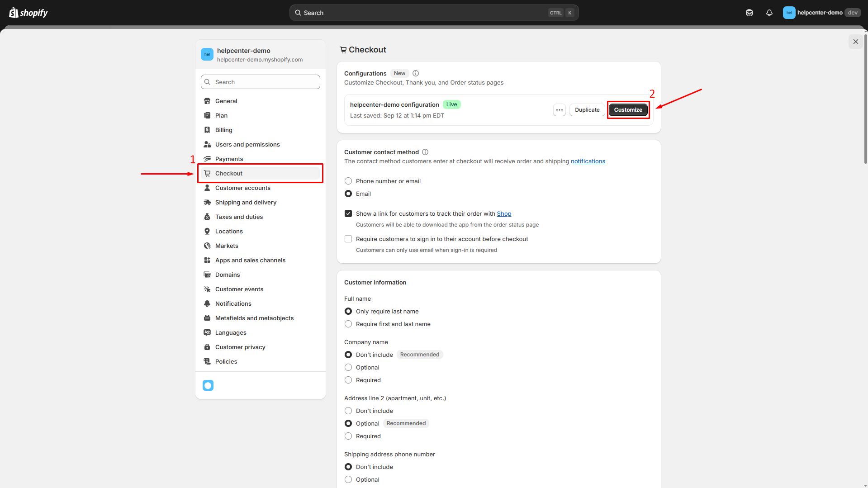Click the page's vertical scrollbar

pyautogui.click(x=865, y=99)
